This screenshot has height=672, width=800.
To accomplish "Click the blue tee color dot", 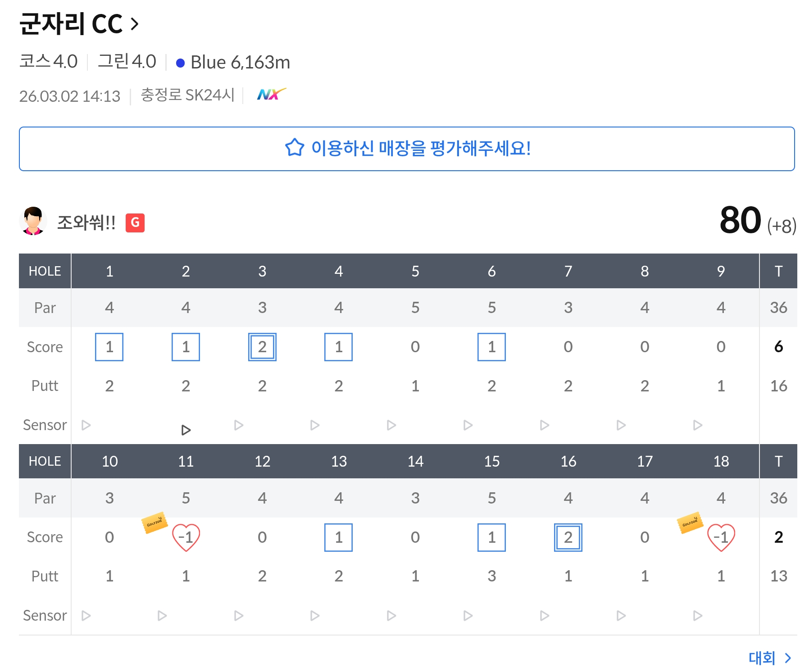I will (180, 63).
